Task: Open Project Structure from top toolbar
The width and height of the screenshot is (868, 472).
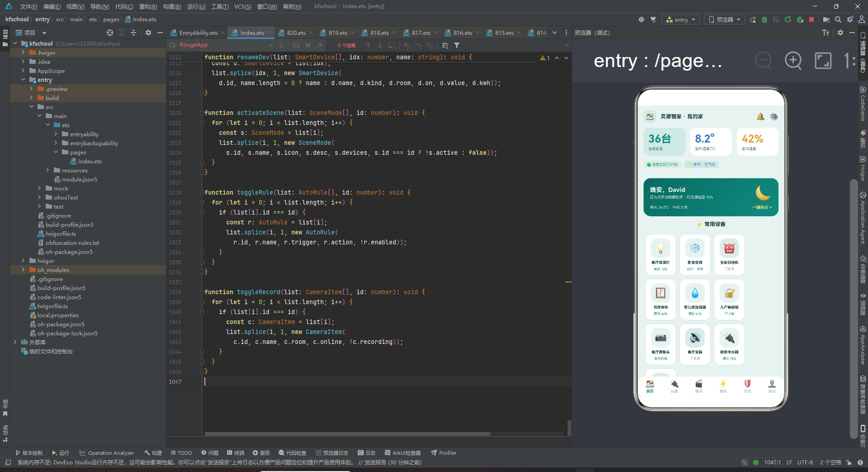Action: [x=826, y=19]
